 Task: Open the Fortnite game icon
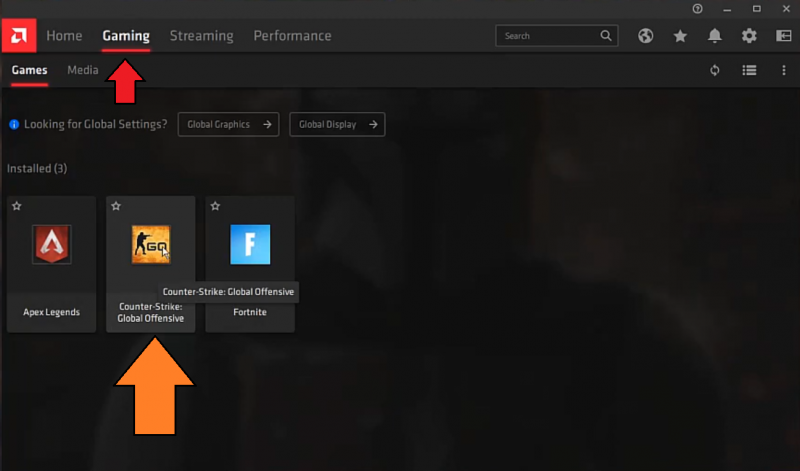[x=250, y=244]
